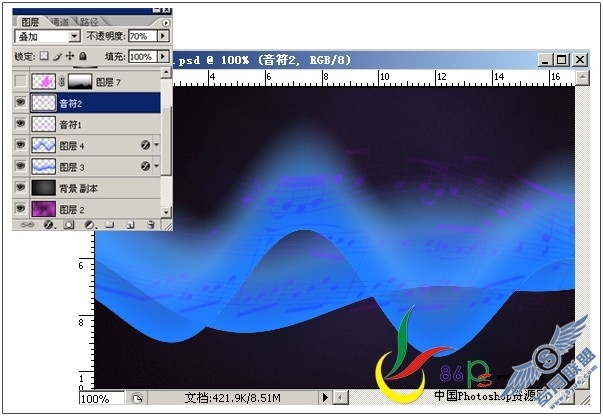Switch to the 图层 tab
This screenshot has height=416, width=603.
[30, 22]
